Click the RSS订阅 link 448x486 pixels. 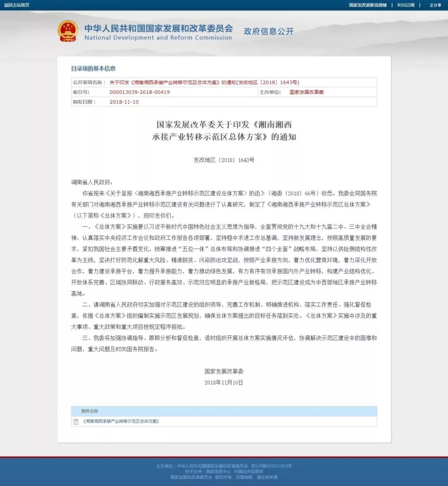point(405,5)
